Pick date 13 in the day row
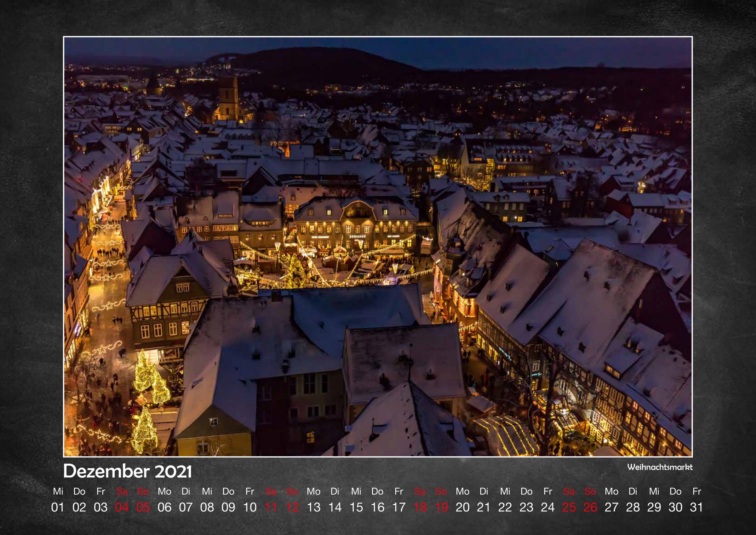The height and width of the screenshot is (535, 756). 313,507
